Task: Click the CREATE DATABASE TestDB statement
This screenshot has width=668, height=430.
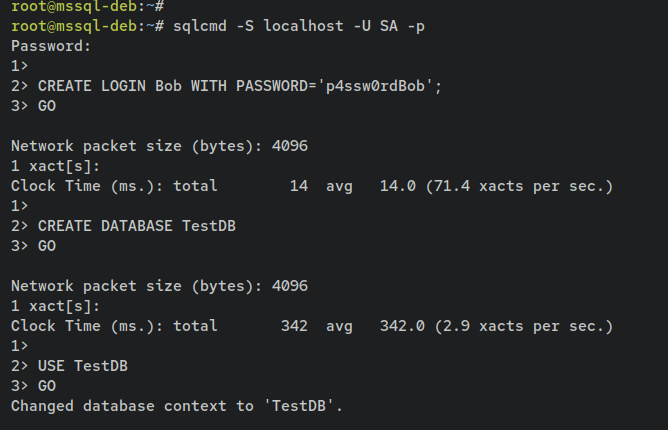Action: pos(136,226)
